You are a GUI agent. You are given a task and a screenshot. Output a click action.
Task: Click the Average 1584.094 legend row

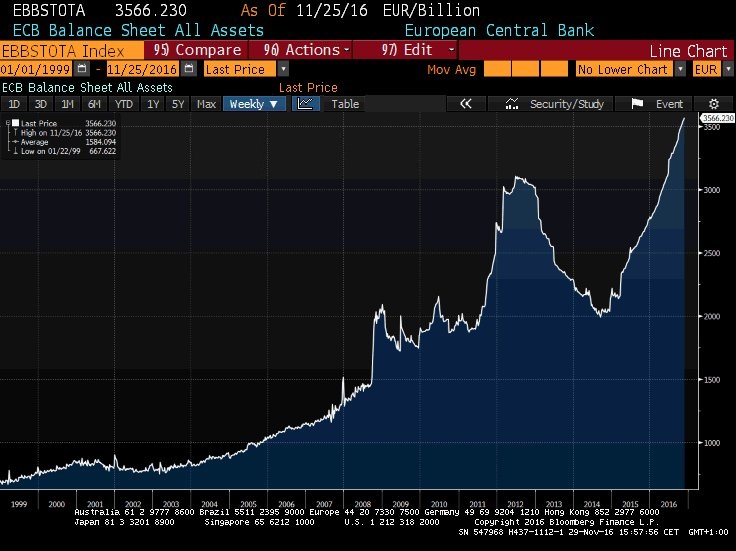64,142
